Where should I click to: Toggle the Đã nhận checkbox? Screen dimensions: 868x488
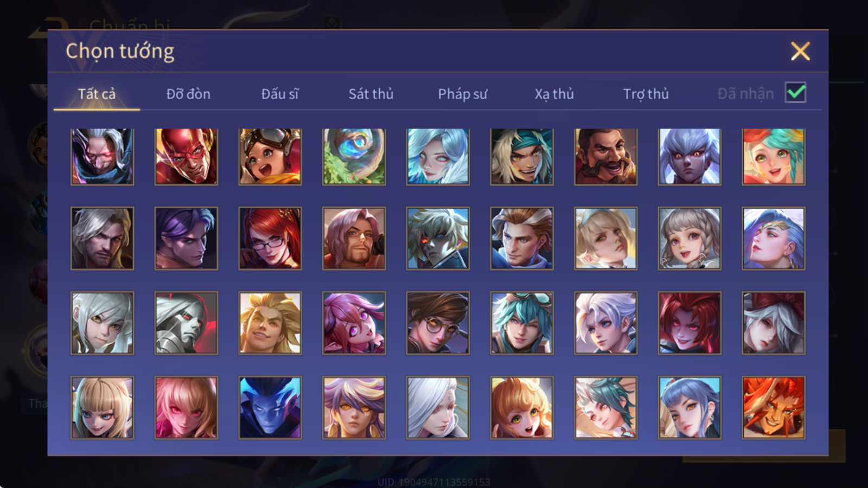point(795,93)
